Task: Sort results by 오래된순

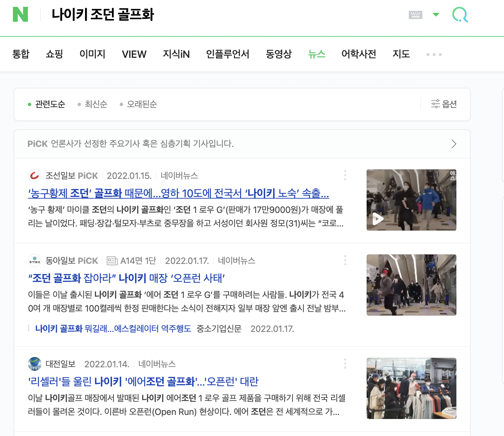Action: pyautogui.click(x=138, y=104)
